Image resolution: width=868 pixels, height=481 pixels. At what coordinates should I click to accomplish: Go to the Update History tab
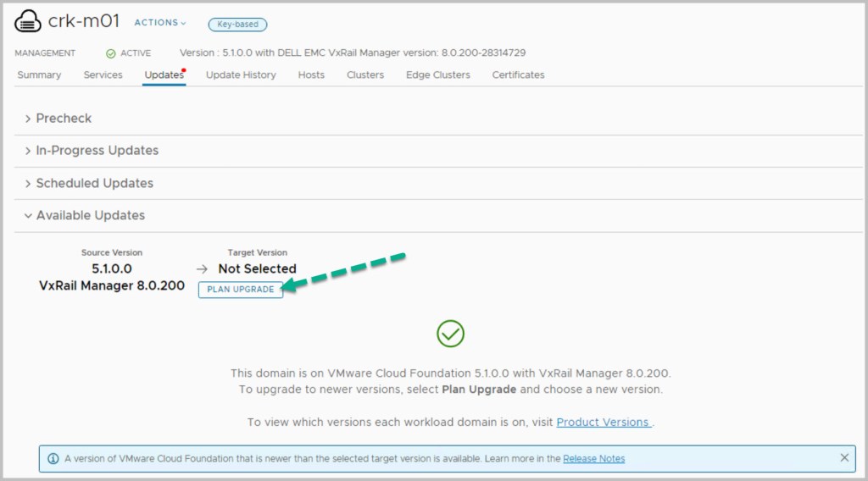[x=241, y=75]
